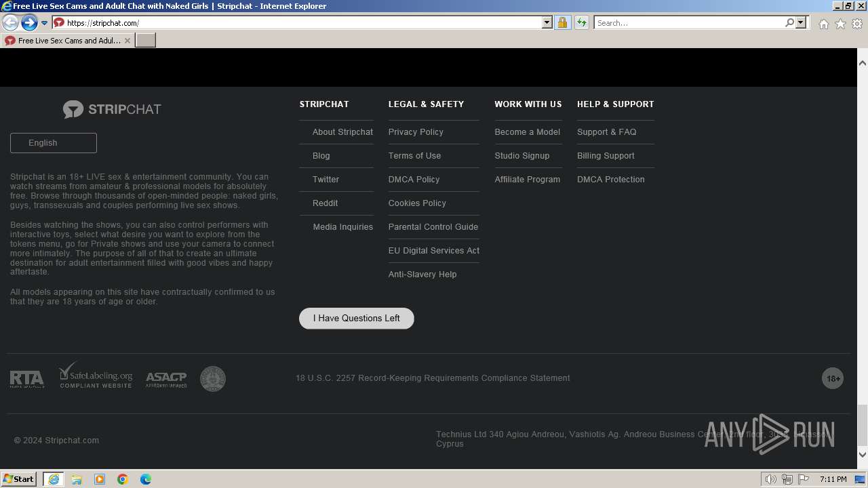Open the media player taskbar icon

pos(100,479)
